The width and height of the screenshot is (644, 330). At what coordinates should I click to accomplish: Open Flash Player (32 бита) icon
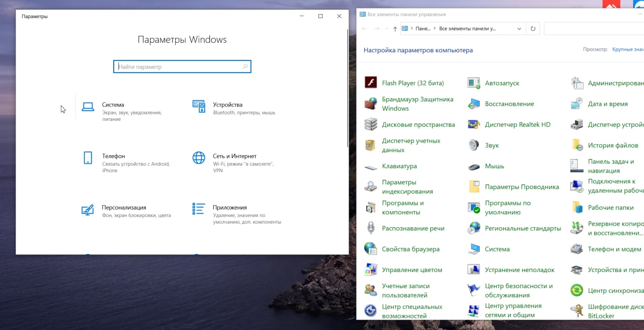tap(371, 83)
